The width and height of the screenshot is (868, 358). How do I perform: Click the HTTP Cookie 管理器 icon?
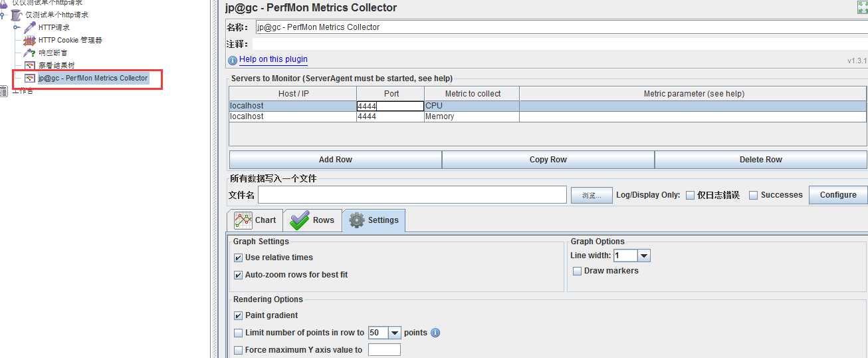[x=30, y=40]
